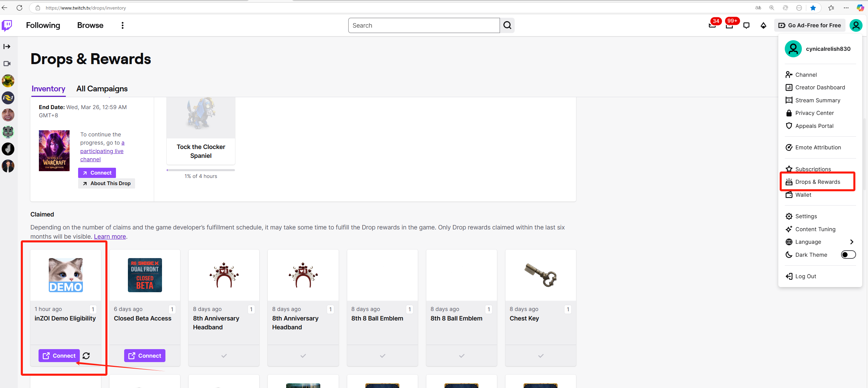Reload the browser page
The width and height of the screenshot is (868, 388).
tap(19, 8)
